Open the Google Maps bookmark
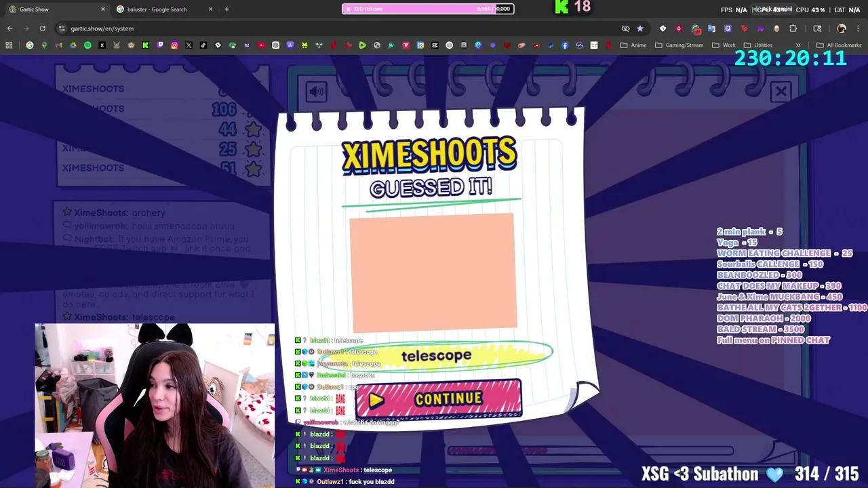Screen dimensions: 868x488 click(44, 45)
